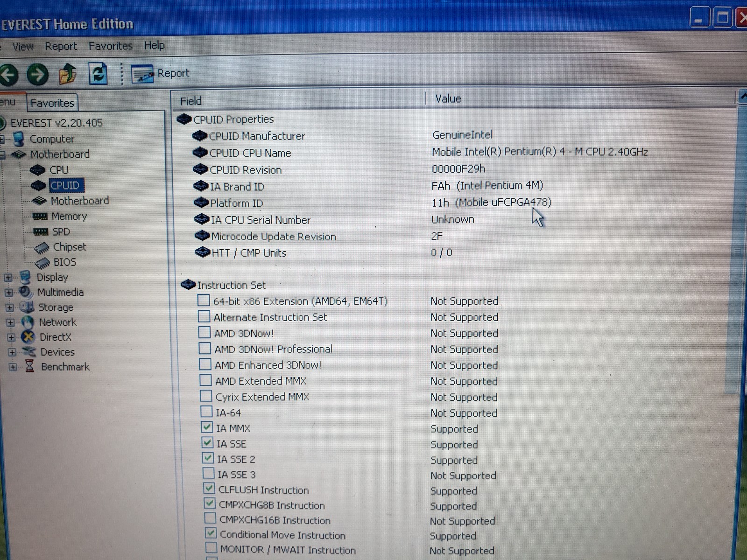
Task: Select the Benchmark hourglass icon
Action: click(29, 366)
